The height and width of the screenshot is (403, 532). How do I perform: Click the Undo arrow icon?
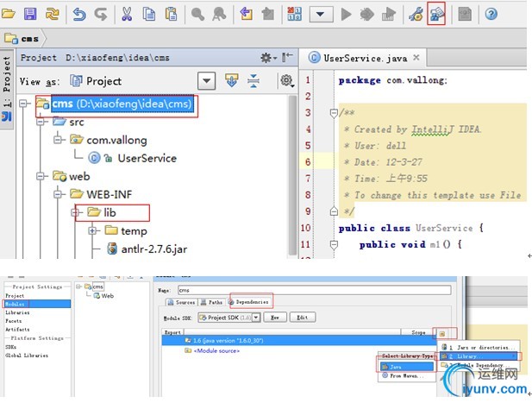(x=79, y=15)
